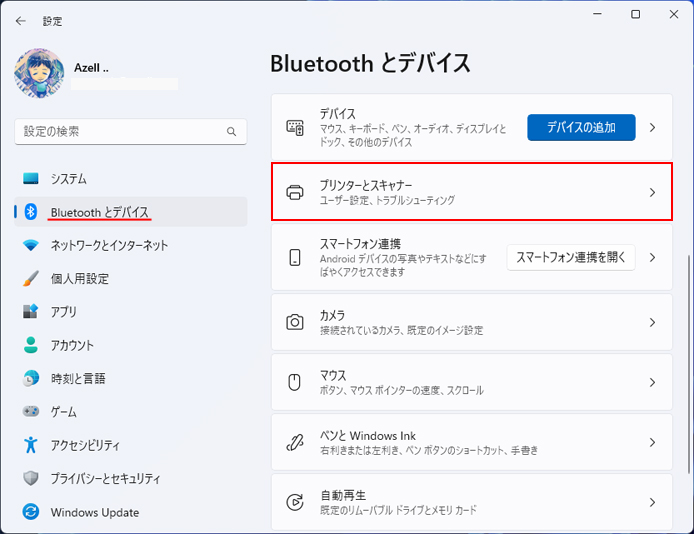This screenshot has height=534, width=694.
Task: Click the smartphone icon in スマートフォン連携 row
Action: (295, 257)
